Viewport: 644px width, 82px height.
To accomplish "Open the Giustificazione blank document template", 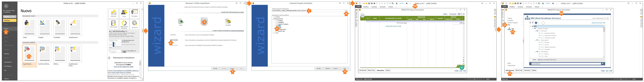I will [x=75, y=27].
